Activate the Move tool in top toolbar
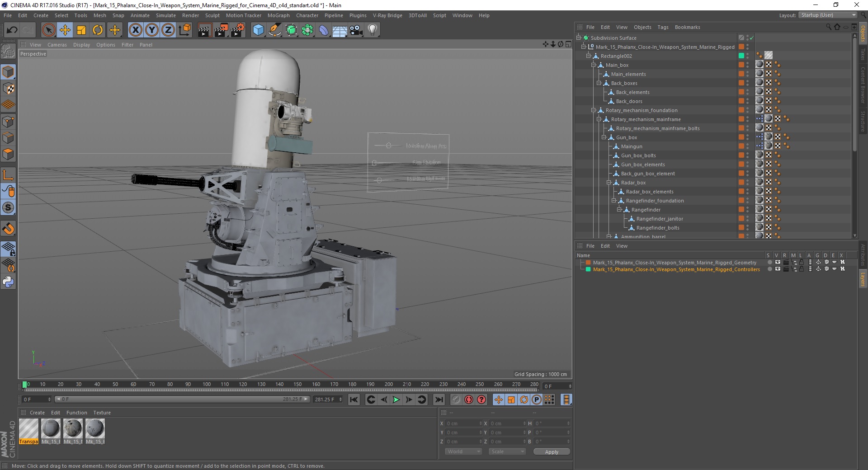Screen dimensions: 868x470 coord(65,30)
